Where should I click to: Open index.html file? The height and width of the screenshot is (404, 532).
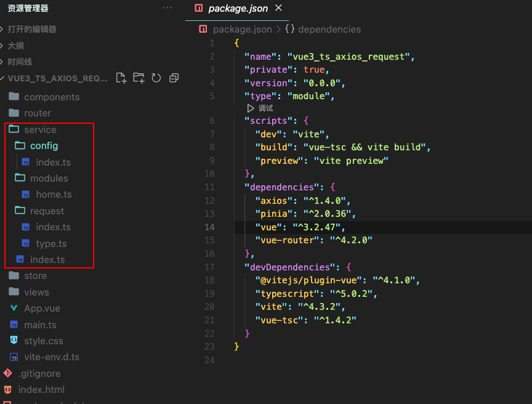[41, 390]
